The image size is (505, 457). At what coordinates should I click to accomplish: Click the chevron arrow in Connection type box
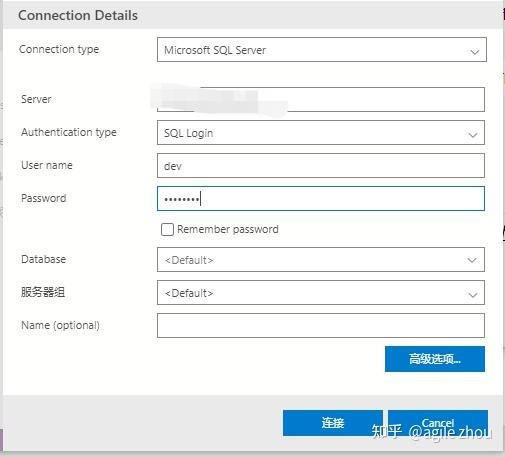[x=475, y=52]
